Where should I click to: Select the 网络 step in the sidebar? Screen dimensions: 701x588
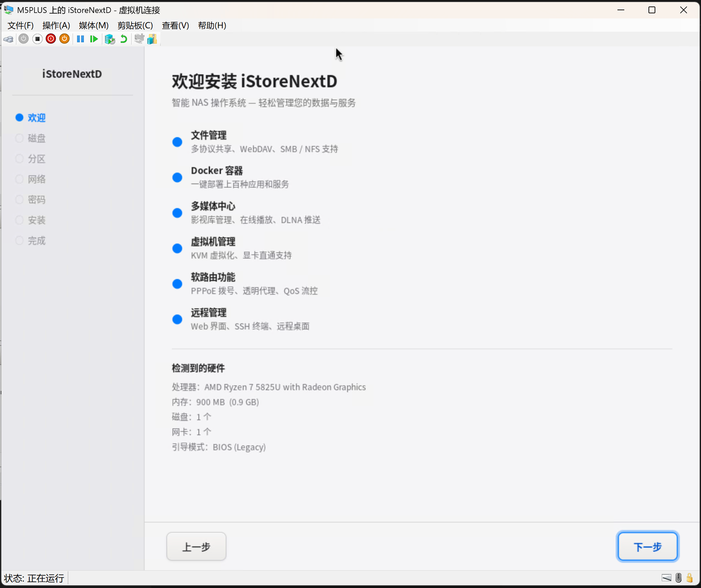(x=36, y=179)
